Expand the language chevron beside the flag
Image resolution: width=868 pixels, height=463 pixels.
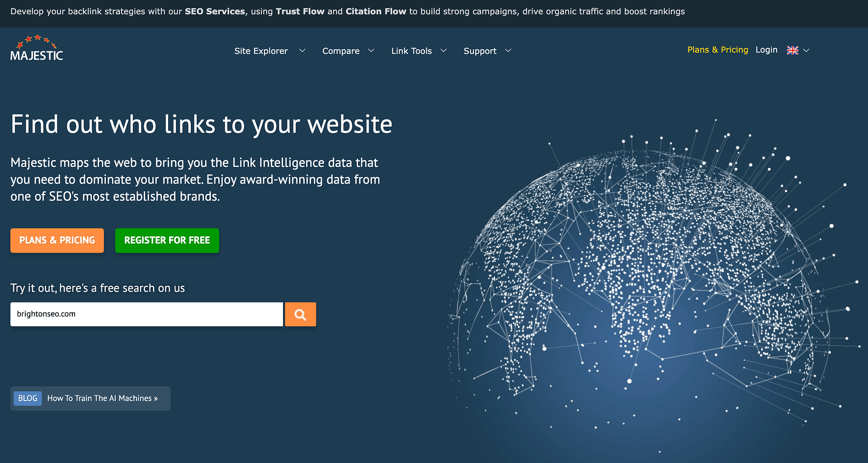[806, 50]
